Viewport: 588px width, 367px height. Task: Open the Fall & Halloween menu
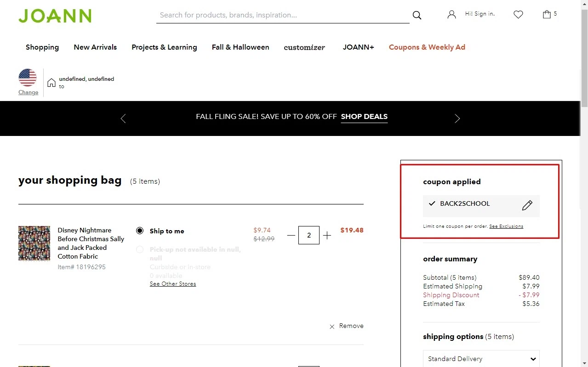coord(240,47)
